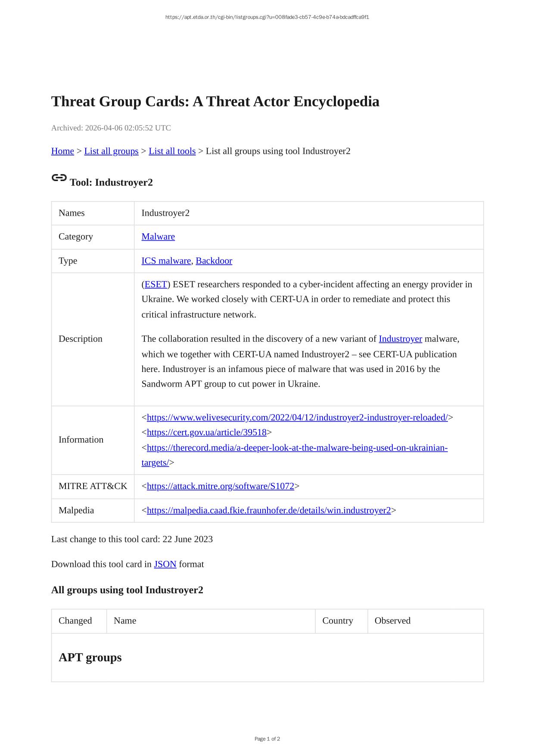Viewport: 535px width, 756px height.
Task: Open the welivesecurity.com article link
Action: point(297,418)
